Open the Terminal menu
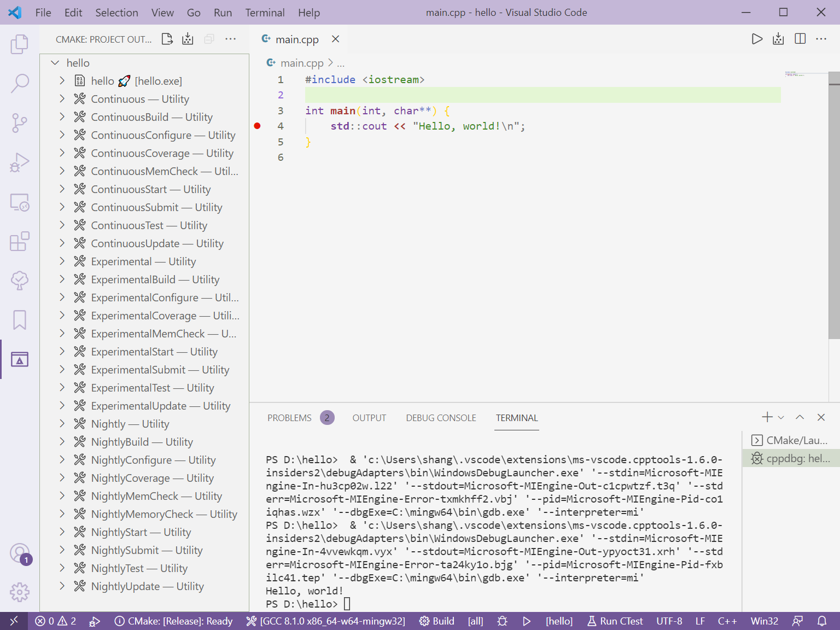The height and width of the screenshot is (630, 840). [265, 12]
